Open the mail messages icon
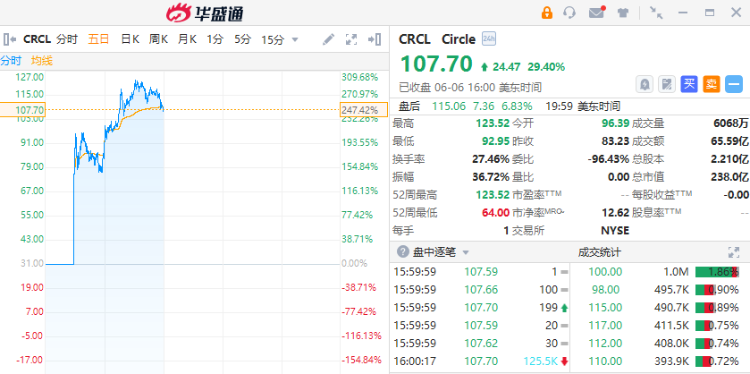 pos(596,13)
